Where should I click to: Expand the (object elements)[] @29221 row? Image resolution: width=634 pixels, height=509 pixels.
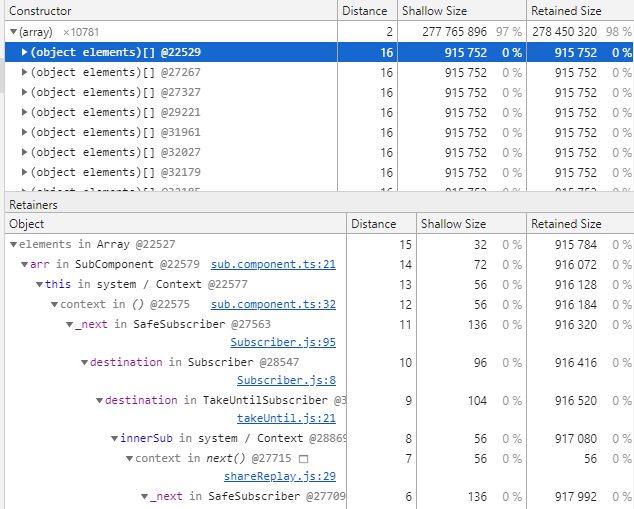pyautogui.click(x=24, y=112)
